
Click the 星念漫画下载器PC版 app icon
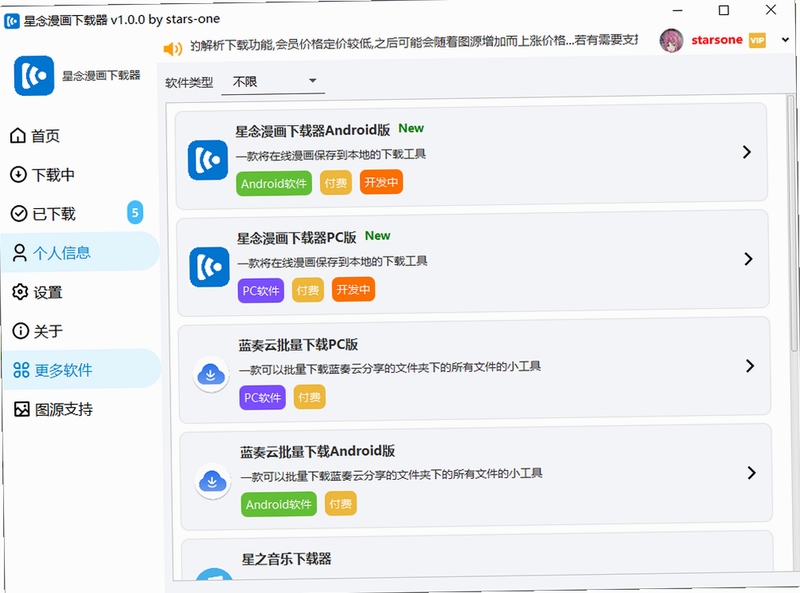(x=210, y=267)
